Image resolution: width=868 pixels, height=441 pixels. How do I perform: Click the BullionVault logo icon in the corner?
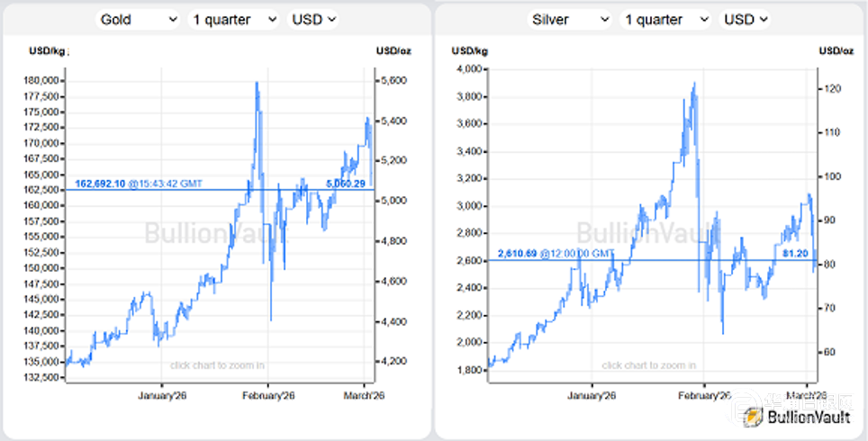[x=753, y=416]
